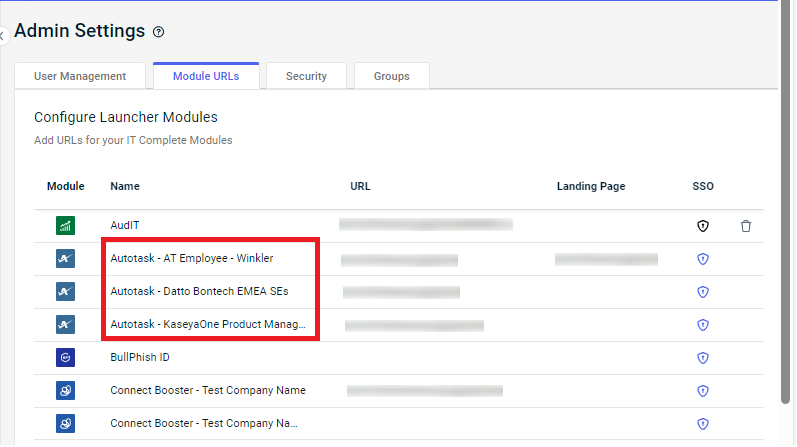The image size is (797, 447).
Task: Toggle SSO shield for AudIT
Action: [703, 226]
